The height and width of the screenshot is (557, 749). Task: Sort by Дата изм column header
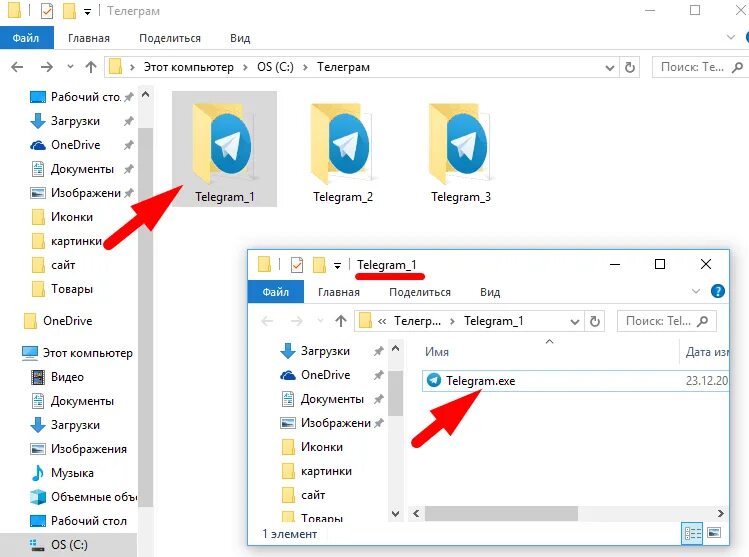706,352
